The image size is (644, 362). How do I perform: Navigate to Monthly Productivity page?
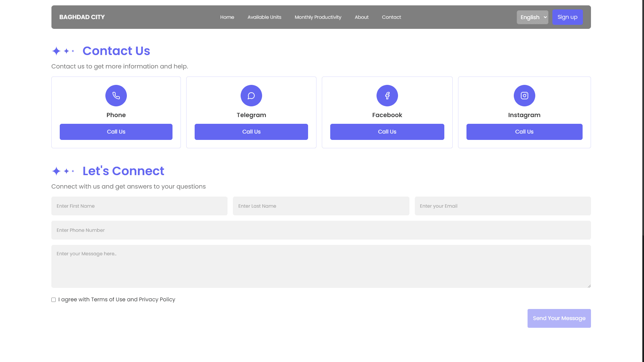click(318, 17)
